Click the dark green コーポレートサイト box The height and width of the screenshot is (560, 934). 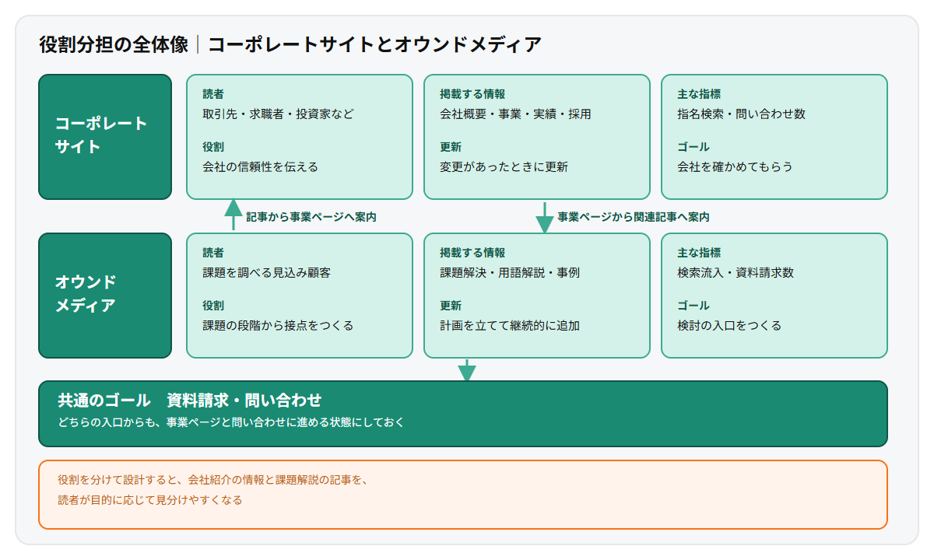coord(105,137)
